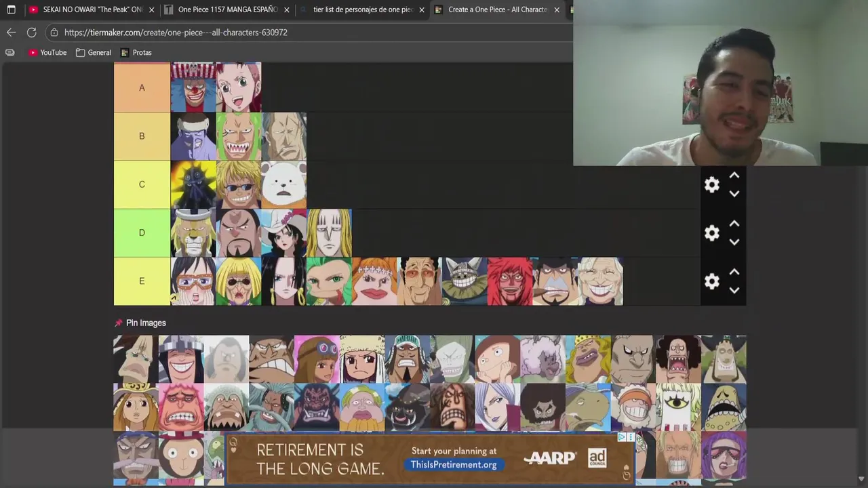The height and width of the screenshot is (488, 868).
Task: Select white-haired grinning character in tier E
Action: tap(600, 281)
